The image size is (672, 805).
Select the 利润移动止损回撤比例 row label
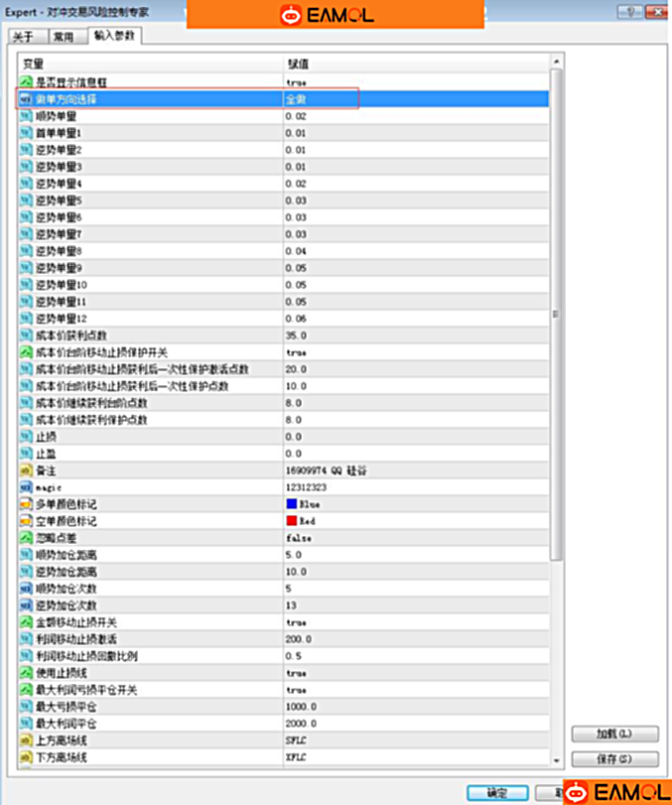pyautogui.click(x=86, y=656)
